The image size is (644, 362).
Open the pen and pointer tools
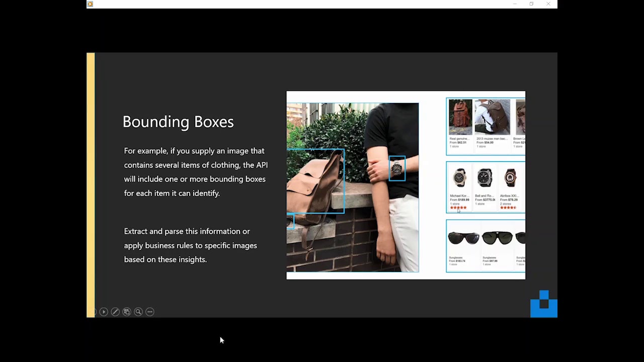115,312
